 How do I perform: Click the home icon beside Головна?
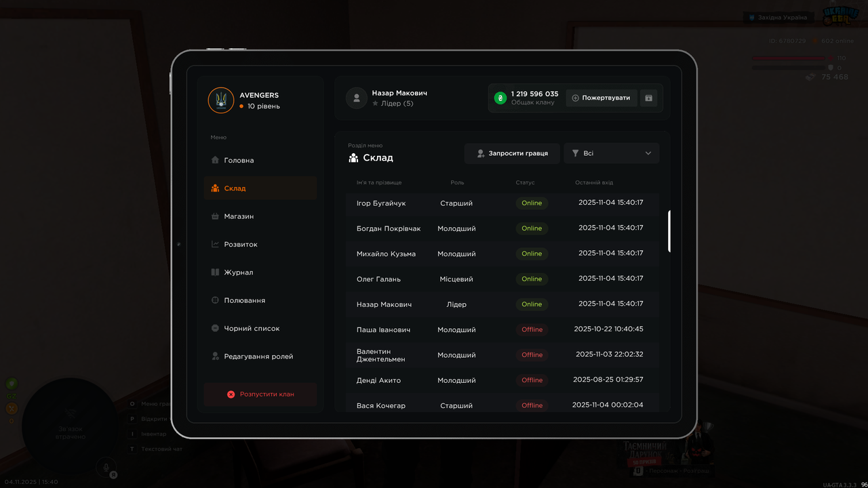tap(215, 160)
